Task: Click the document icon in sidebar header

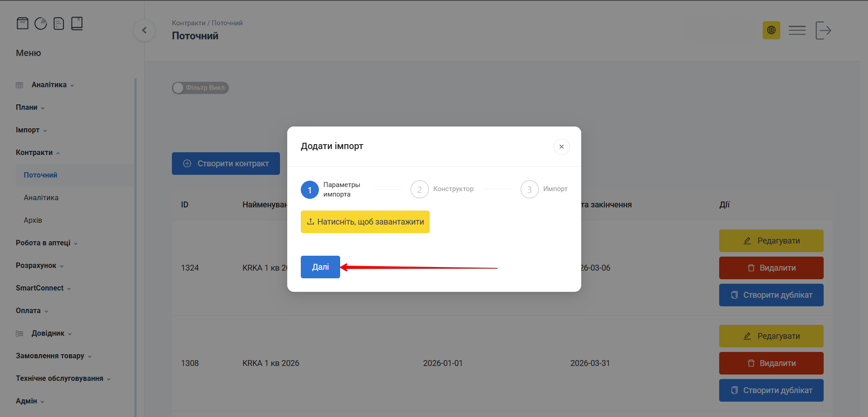Action: 59,23
